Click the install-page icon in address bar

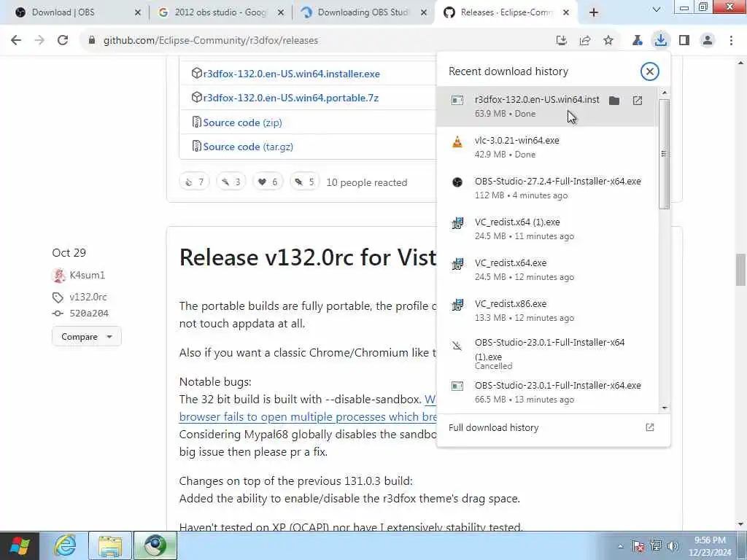tap(562, 41)
